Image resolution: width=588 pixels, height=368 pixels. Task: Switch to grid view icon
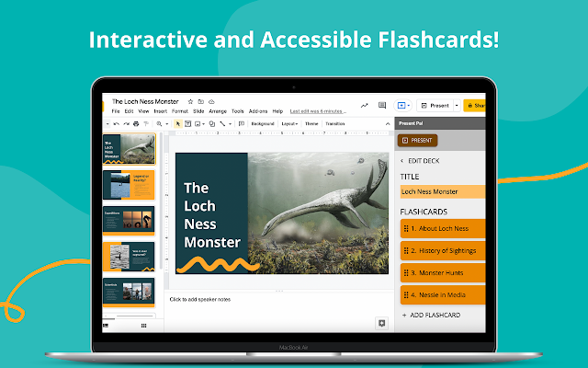click(143, 326)
